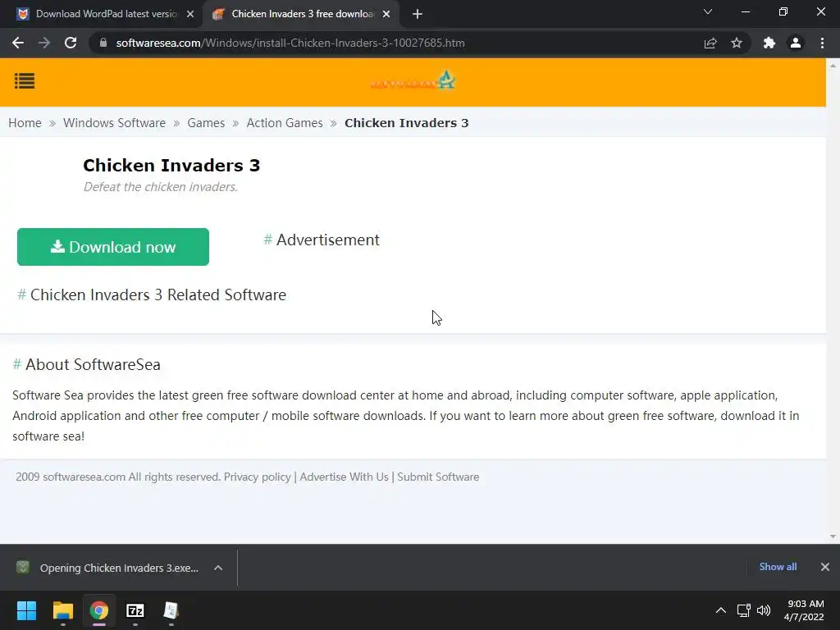Open the Privacy policy link
840x630 pixels.
(257, 477)
